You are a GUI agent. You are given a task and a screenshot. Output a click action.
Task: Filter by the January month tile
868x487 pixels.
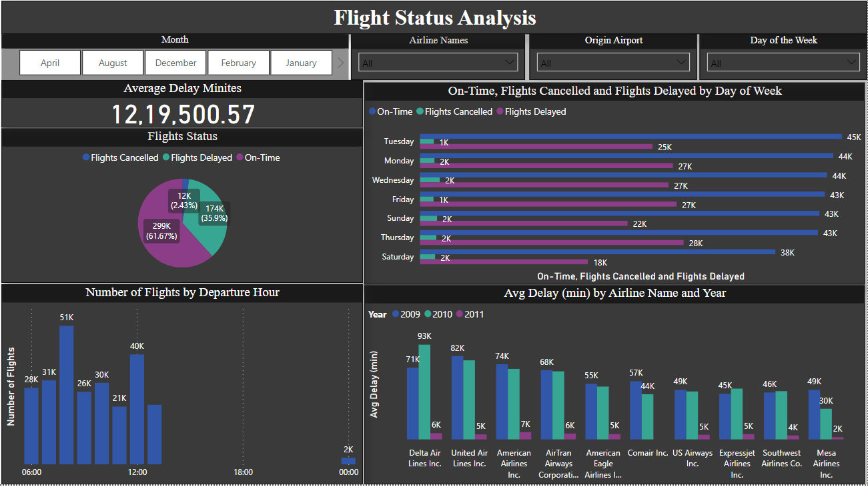pyautogui.click(x=301, y=63)
